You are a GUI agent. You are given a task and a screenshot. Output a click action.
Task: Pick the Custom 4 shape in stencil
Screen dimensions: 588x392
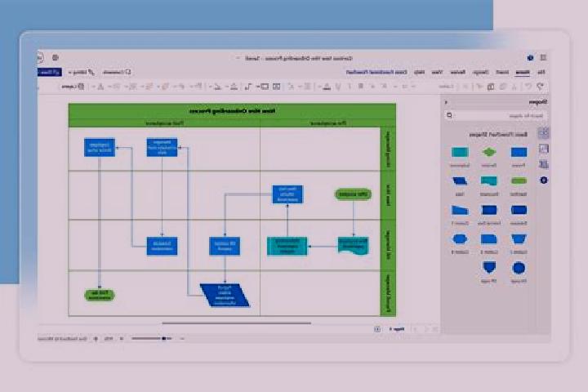[460, 239]
